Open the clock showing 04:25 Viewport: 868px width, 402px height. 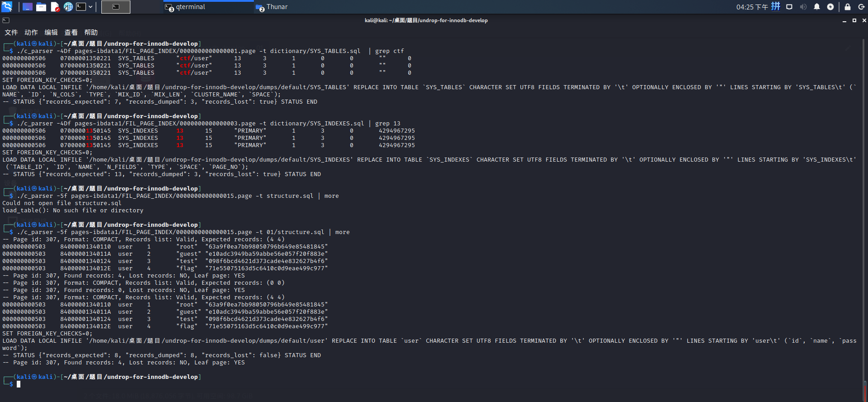click(x=752, y=7)
